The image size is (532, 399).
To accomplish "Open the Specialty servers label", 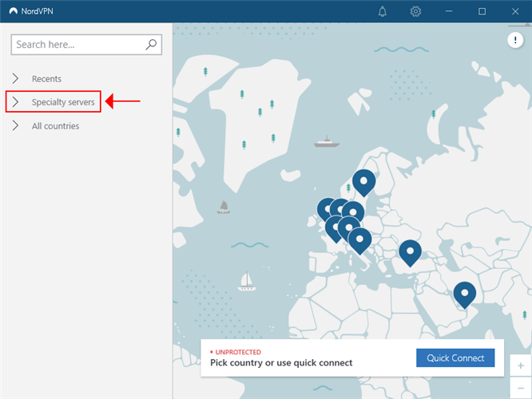I will (x=63, y=102).
